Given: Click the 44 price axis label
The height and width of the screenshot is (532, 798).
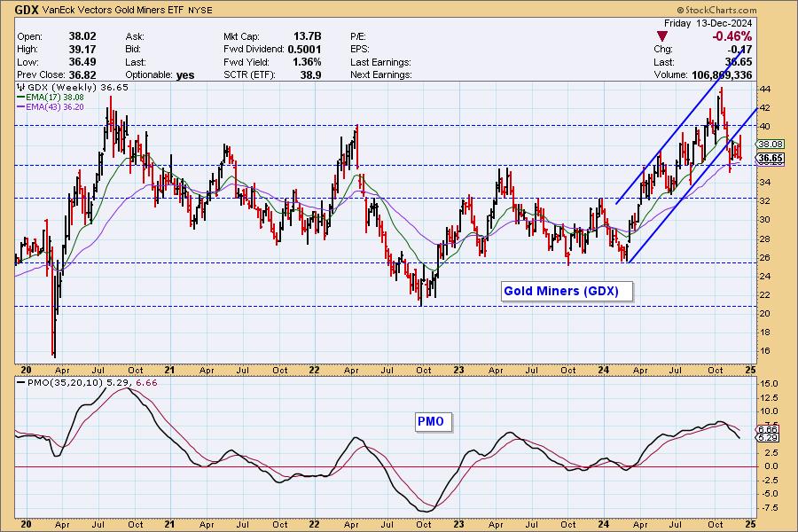Looking at the screenshot, I should (x=765, y=89).
